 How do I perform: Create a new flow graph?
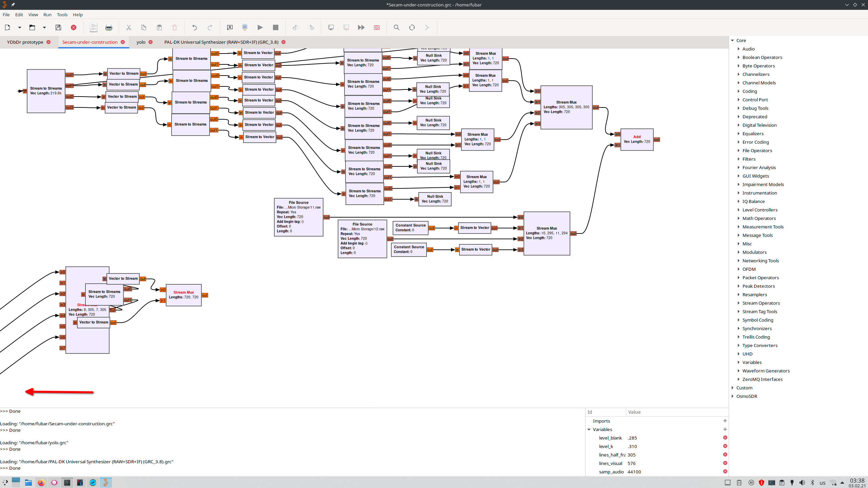[7, 27]
